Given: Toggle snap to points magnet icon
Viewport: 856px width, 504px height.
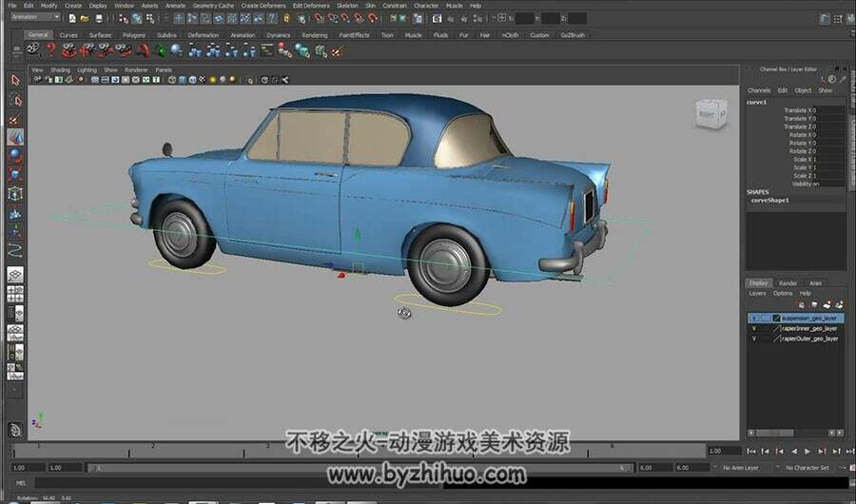Looking at the screenshot, I should 345,19.
